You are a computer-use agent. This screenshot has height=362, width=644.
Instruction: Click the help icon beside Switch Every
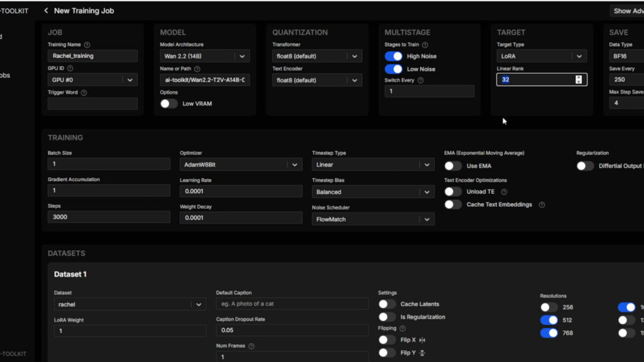[x=420, y=80]
